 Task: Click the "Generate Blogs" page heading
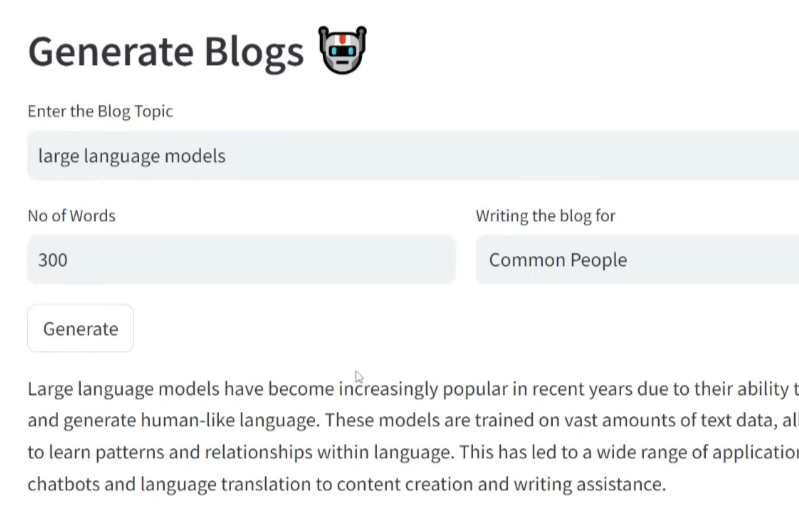pyautogui.click(x=166, y=52)
